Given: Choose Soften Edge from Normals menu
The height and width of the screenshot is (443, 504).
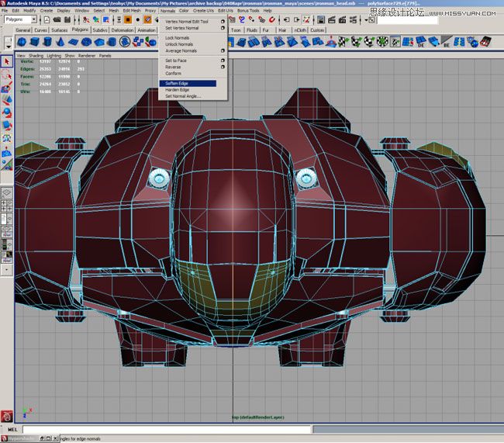Looking at the screenshot, I should coord(177,83).
